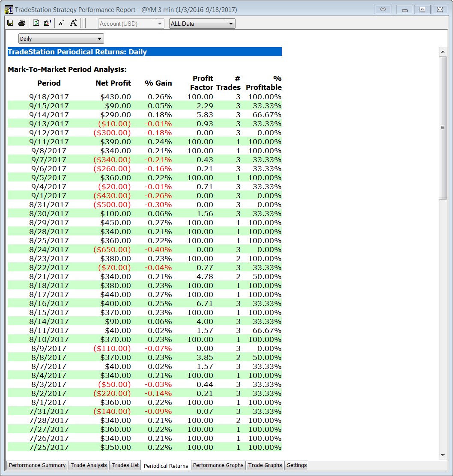Open the report settings chart icon
This screenshot has height=476, width=453.
click(x=47, y=23)
